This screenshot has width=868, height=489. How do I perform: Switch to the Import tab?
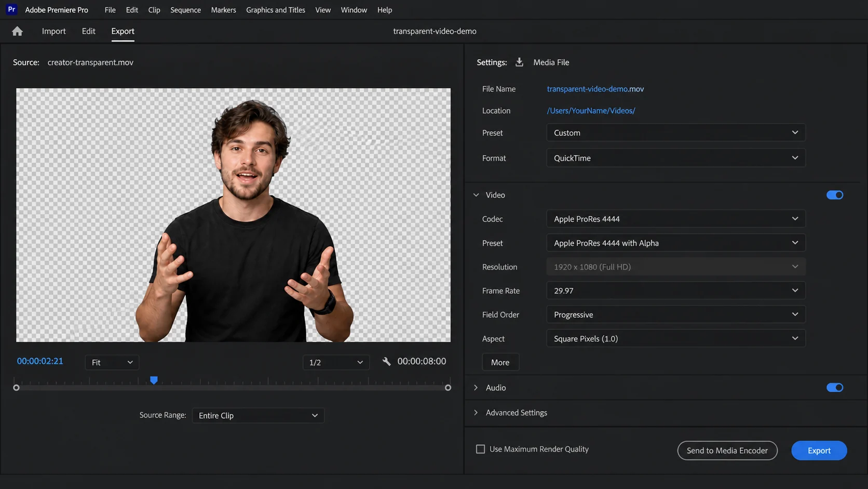(54, 31)
